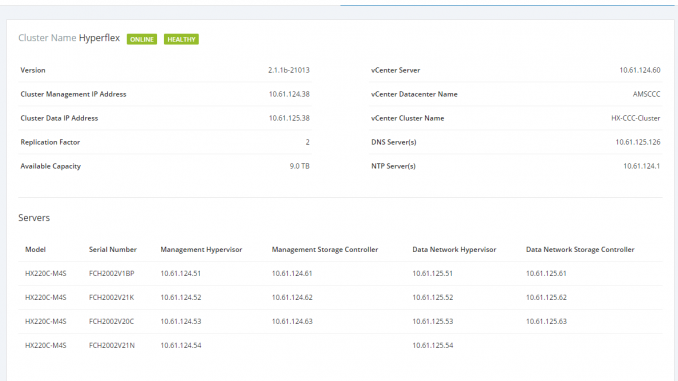This screenshot has width=678, height=381.
Task: Click the HX220C-M4S model in FCH2002V1BP row
Action: [46, 274]
